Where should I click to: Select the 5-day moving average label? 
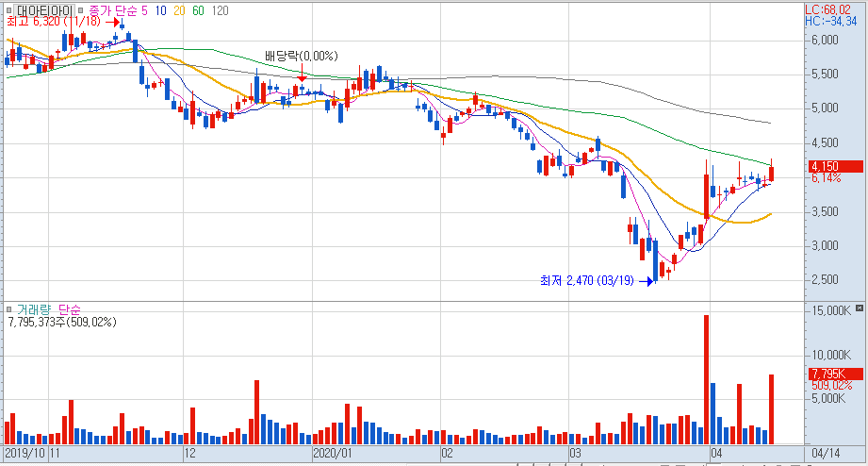144,10
